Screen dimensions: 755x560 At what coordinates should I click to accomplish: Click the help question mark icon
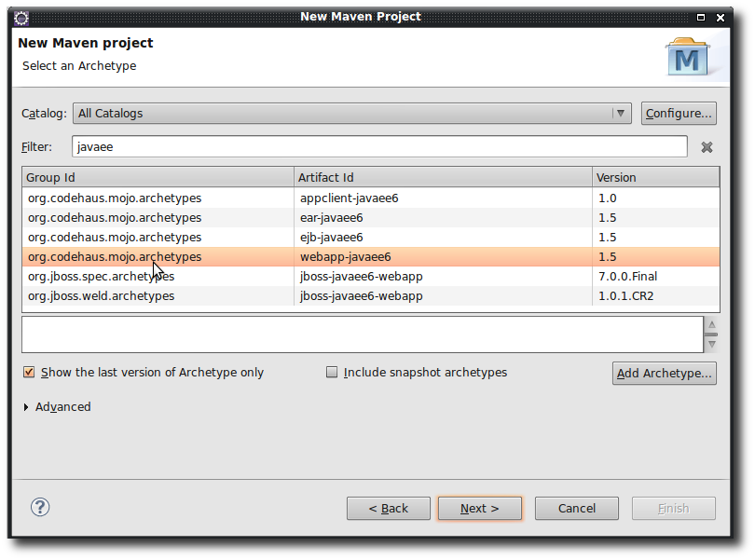(39, 507)
